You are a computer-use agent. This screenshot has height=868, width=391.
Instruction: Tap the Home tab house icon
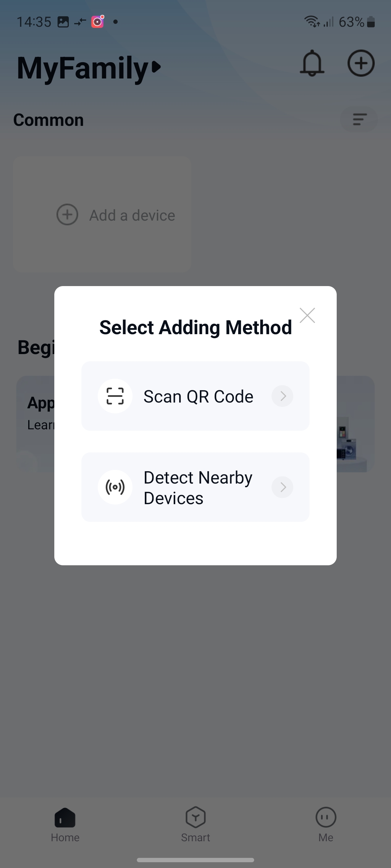65,818
